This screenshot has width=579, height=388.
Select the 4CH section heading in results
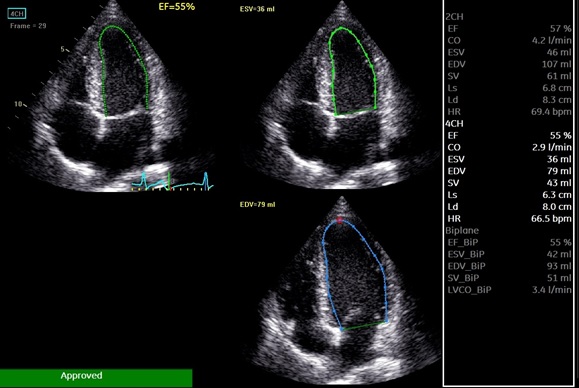454,124
